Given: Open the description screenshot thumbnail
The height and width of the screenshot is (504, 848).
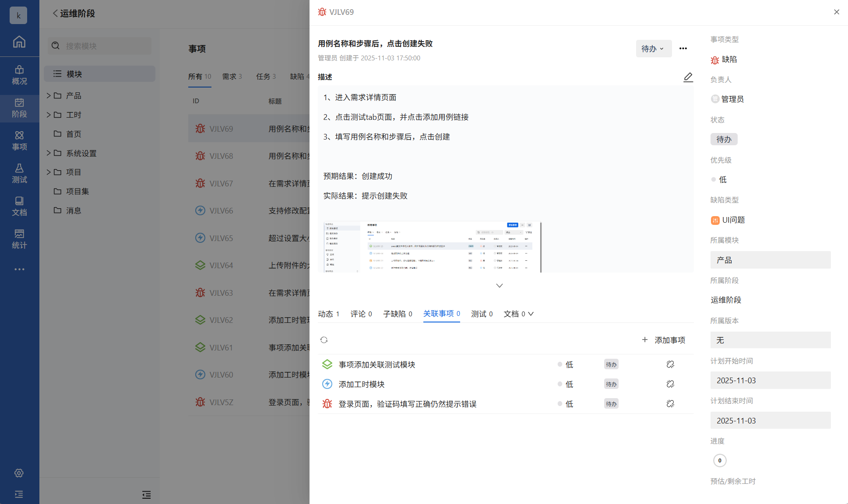Looking at the screenshot, I should pos(432,247).
